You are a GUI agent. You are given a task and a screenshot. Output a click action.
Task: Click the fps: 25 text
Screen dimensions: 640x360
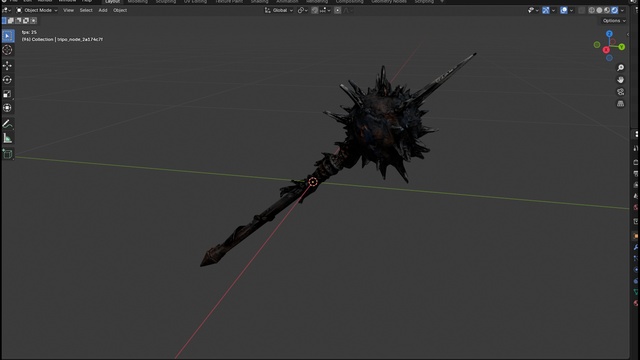pos(29,32)
